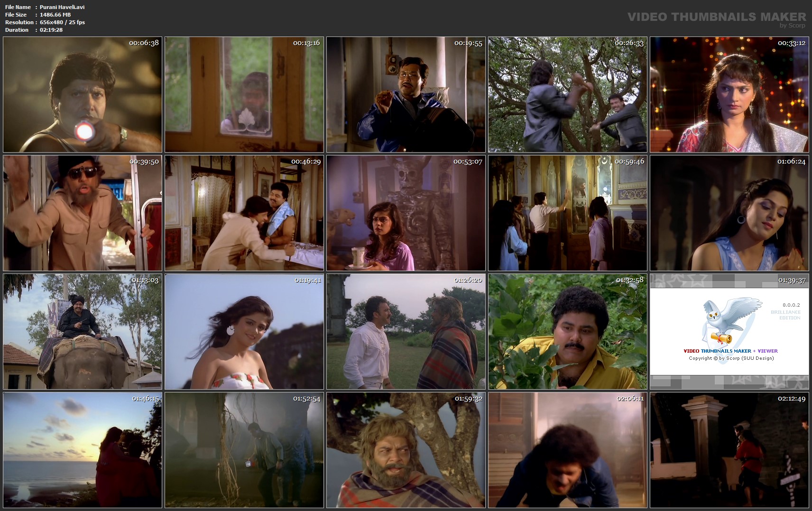Click the thumbnail at 01:26:20
Image resolution: width=812 pixels, height=511 pixels.
(406, 332)
